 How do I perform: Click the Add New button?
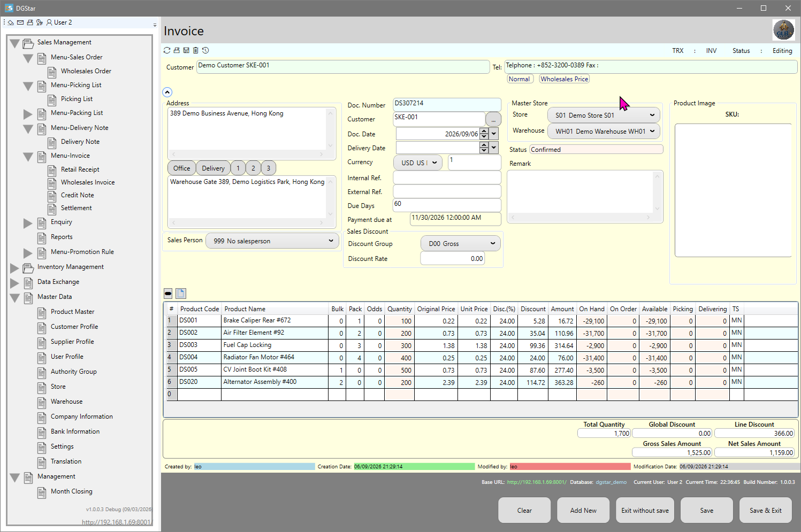tap(583, 510)
